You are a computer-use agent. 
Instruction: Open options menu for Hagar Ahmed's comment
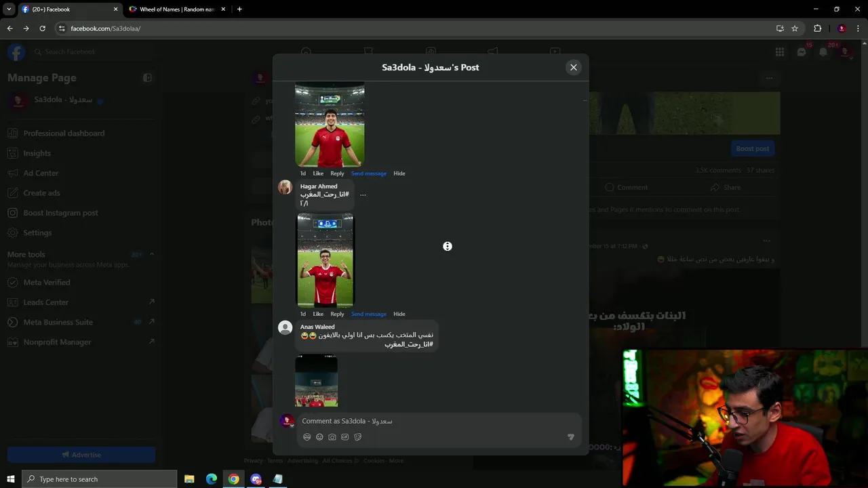tap(363, 195)
